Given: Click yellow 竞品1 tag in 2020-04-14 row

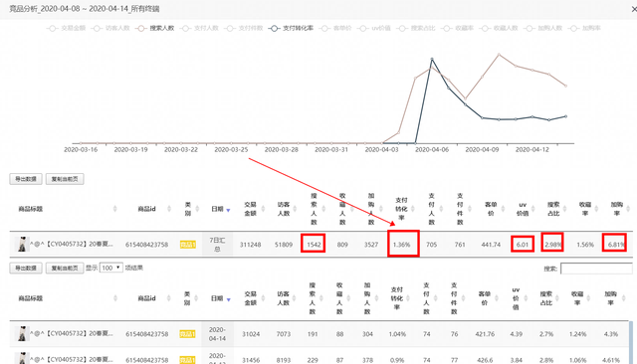Looking at the screenshot, I should [188, 334].
